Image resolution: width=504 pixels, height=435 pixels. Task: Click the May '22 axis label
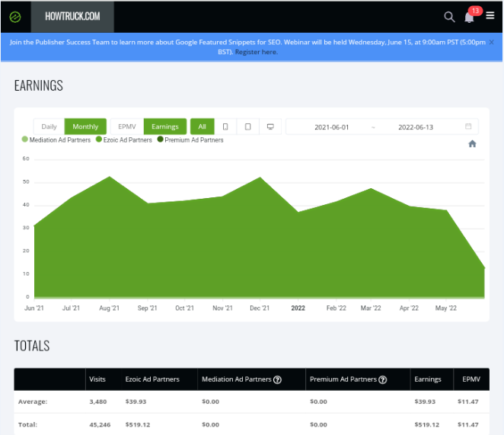pos(446,309)
